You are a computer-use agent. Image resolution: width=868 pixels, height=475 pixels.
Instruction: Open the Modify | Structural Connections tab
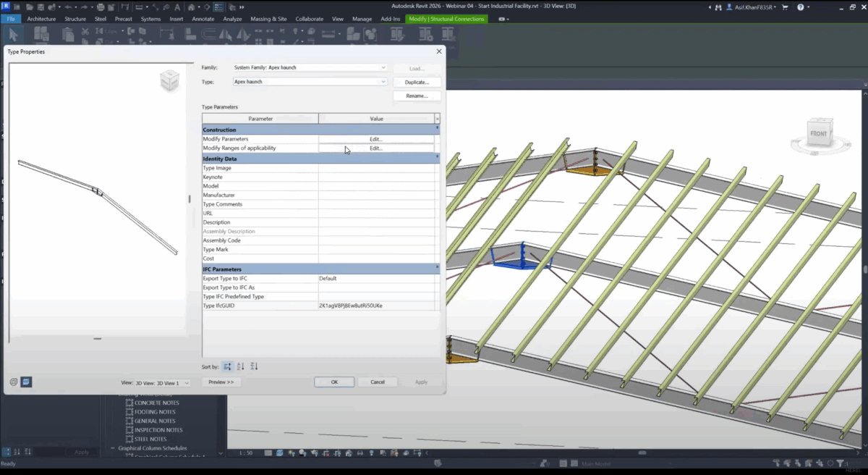point(446,19)
